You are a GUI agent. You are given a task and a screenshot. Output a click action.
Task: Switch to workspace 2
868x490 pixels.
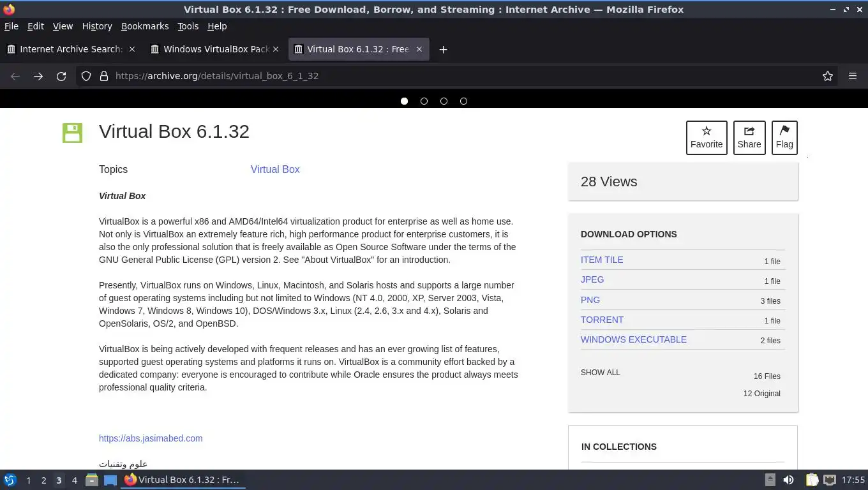tap(43, 480)
